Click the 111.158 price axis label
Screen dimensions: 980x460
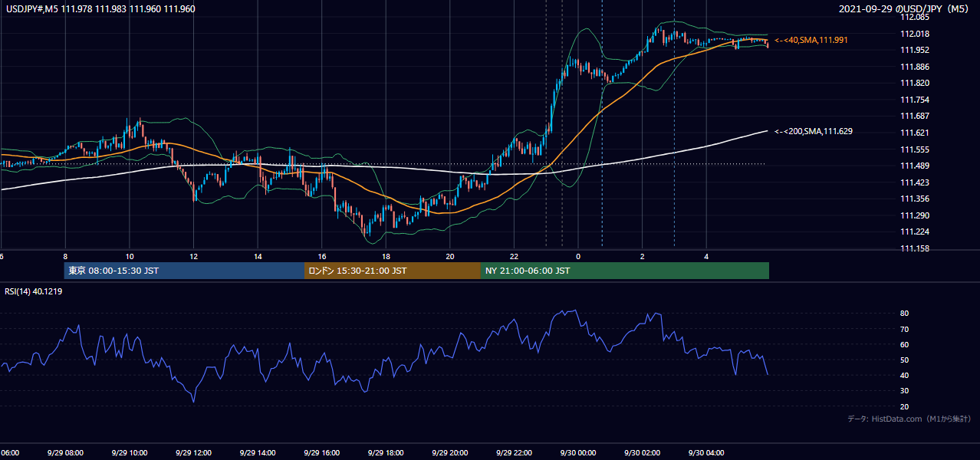click(x=915, y=249)
